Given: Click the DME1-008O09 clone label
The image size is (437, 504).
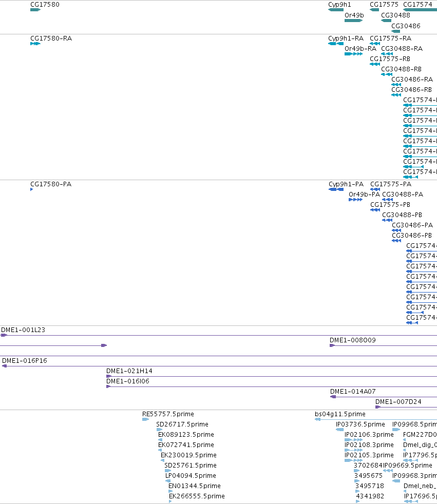Looking at the screenshot, I should (x=353, y=340).
